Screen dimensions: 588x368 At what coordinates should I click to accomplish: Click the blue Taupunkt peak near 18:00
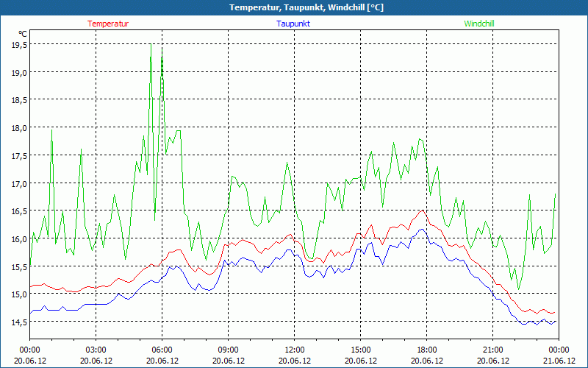point(423,229)
